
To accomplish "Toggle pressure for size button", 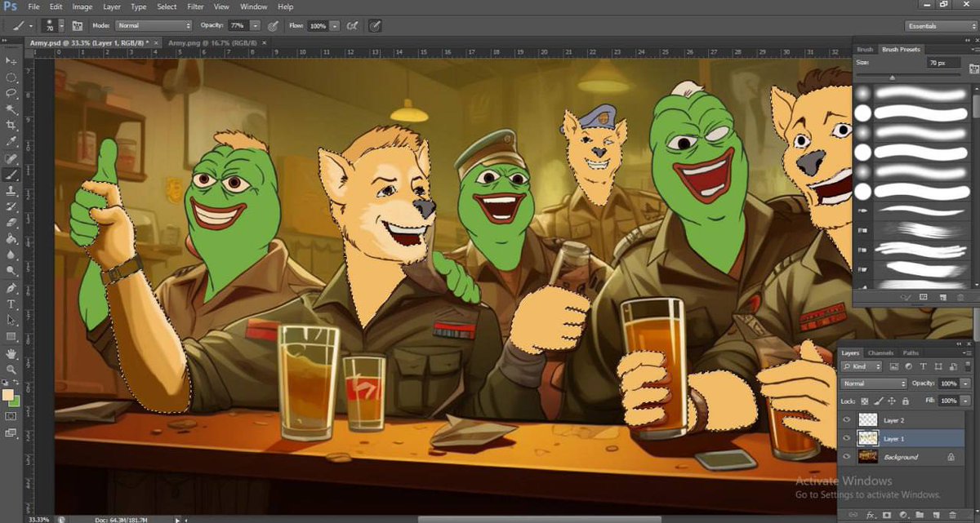I will click(375, 26).
